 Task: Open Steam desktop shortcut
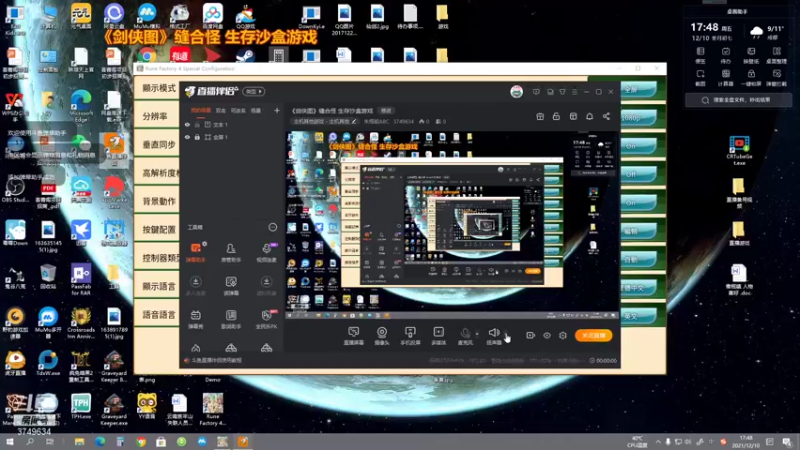pos(245,55)
